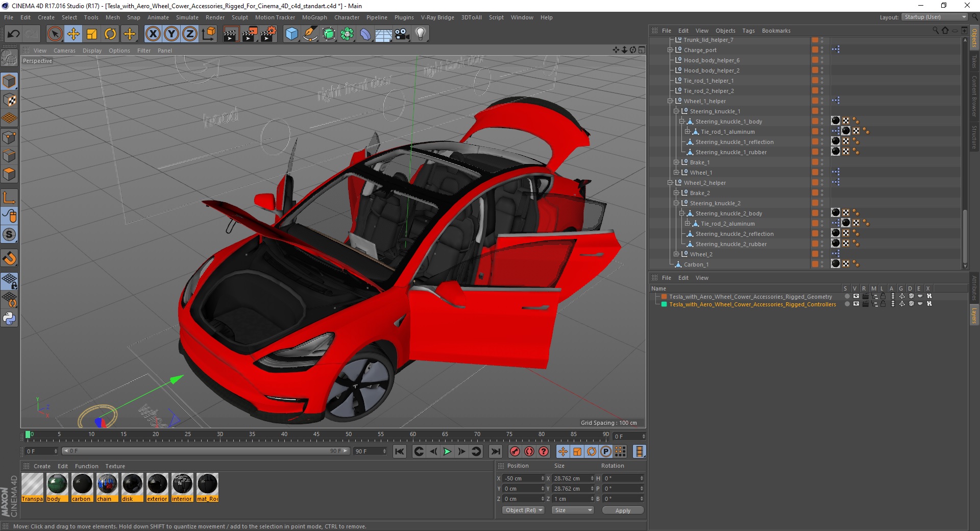
Task: Open the Python script icon in sidebar
Action: click(x=9, y=319)
